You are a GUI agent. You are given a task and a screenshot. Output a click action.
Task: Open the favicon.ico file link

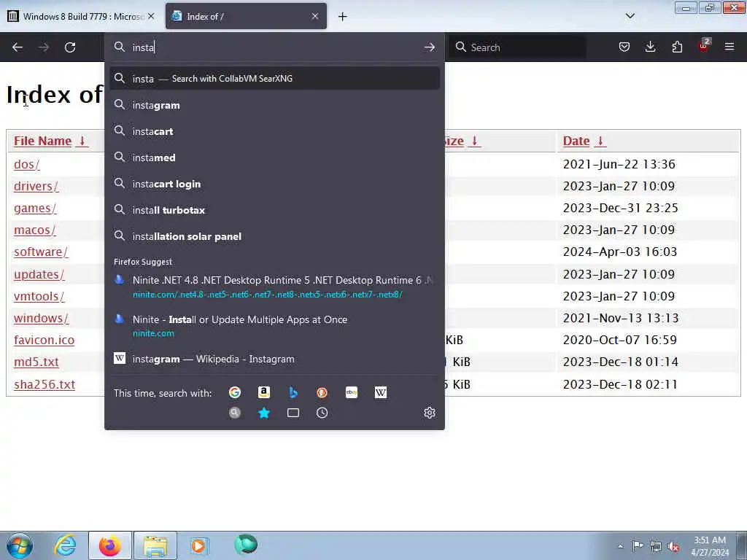tap(44, 340)
